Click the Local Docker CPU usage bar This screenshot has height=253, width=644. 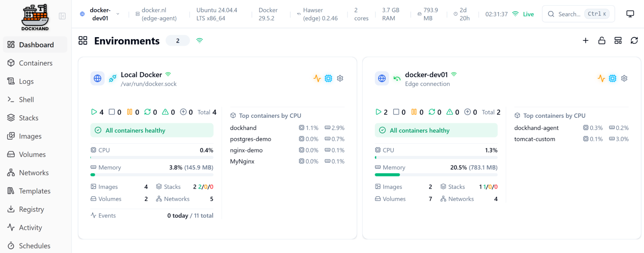[152, 157]
